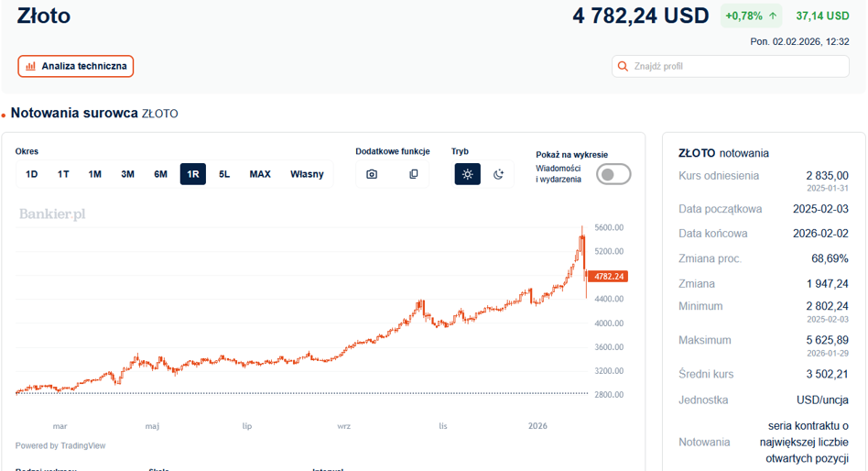868x471 pixels.
Task: Open the Własny custom period
Action: [x=307, y=174]
